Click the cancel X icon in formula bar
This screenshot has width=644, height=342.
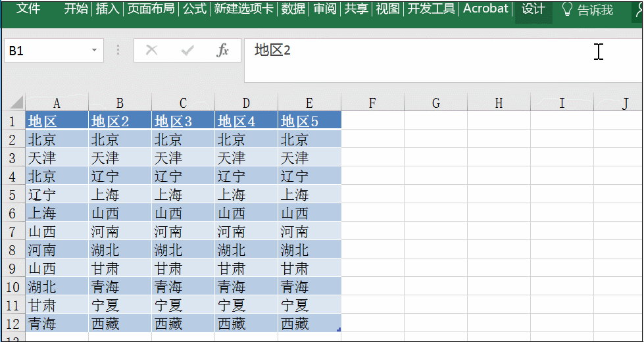[x=151, y=51]
